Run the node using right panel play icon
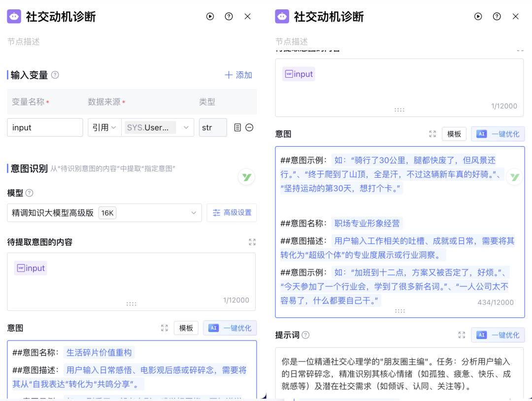 (478, 16)
